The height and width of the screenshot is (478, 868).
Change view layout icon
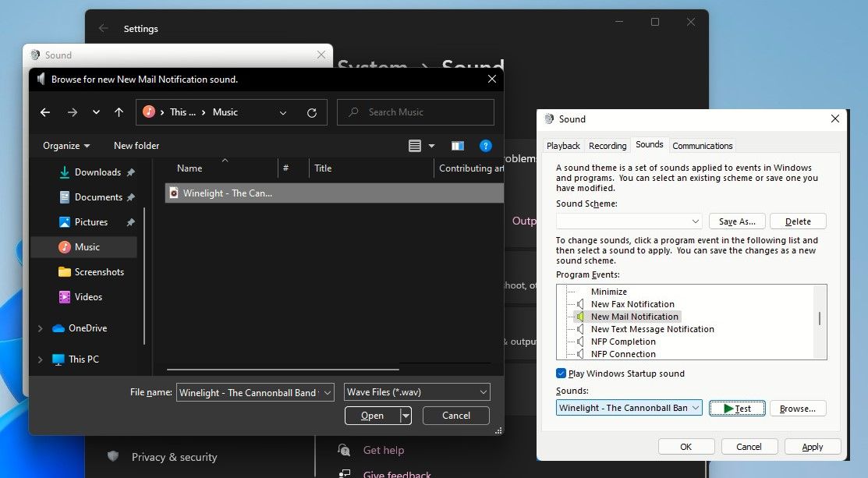415,146
